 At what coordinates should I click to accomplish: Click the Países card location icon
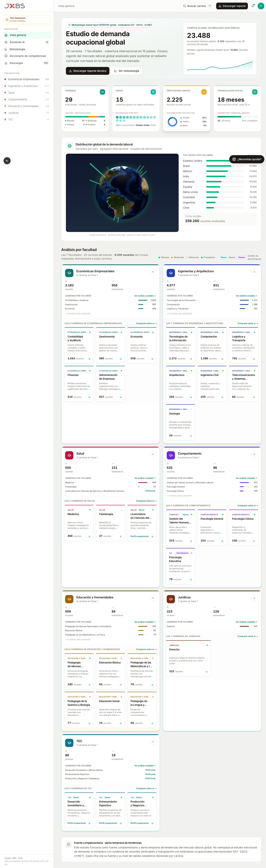pos(153,92)
